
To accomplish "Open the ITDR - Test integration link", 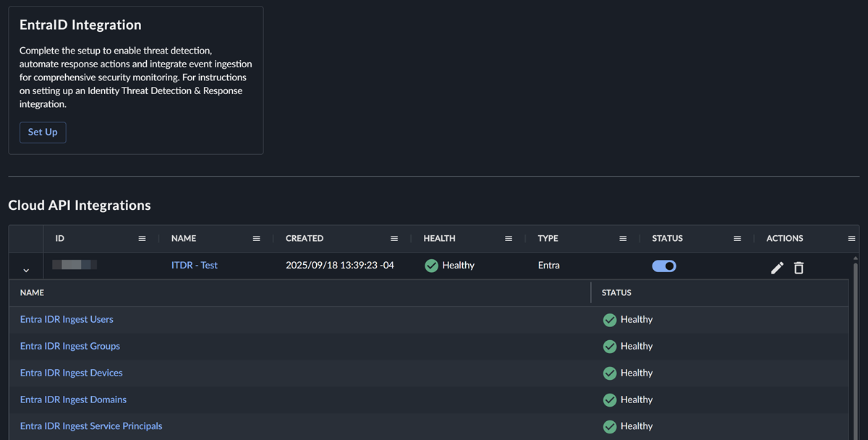I will (194, 266).
